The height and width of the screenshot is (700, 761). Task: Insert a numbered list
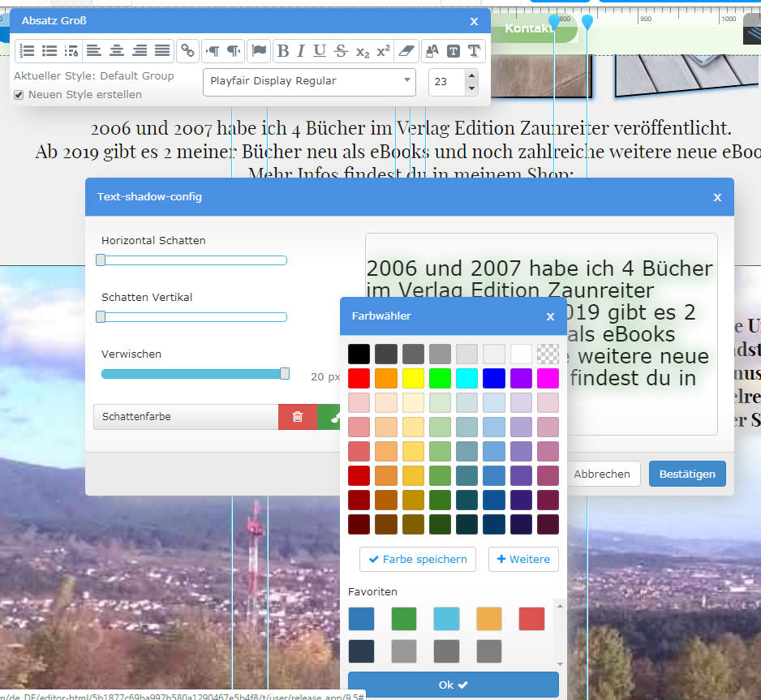click(x=27, y=51)
